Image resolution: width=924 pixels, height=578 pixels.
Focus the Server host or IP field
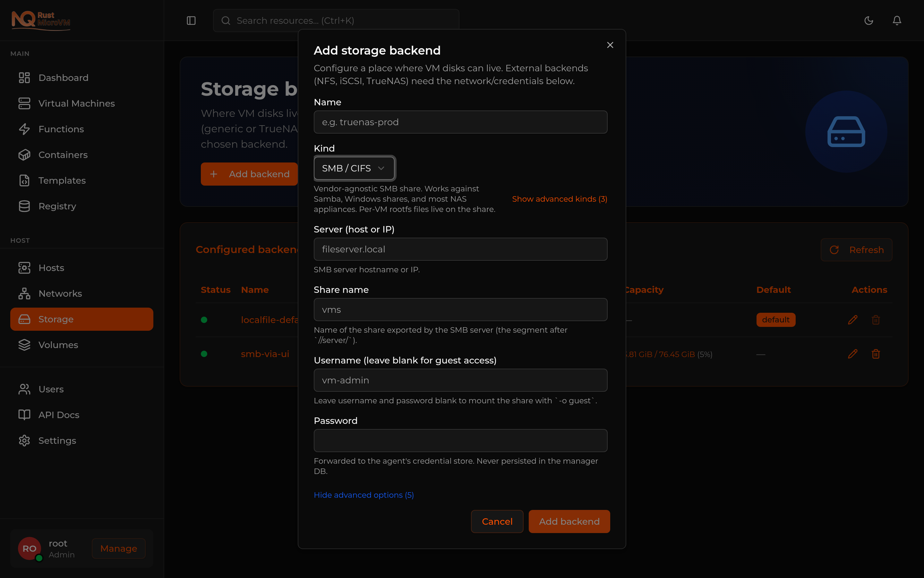[x=460, y=249]
